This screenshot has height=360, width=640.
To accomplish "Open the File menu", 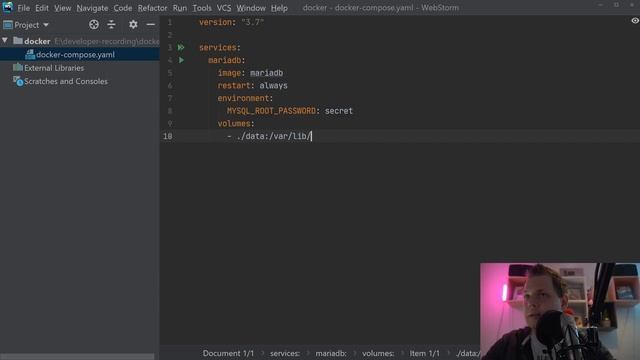I will 23,8.
